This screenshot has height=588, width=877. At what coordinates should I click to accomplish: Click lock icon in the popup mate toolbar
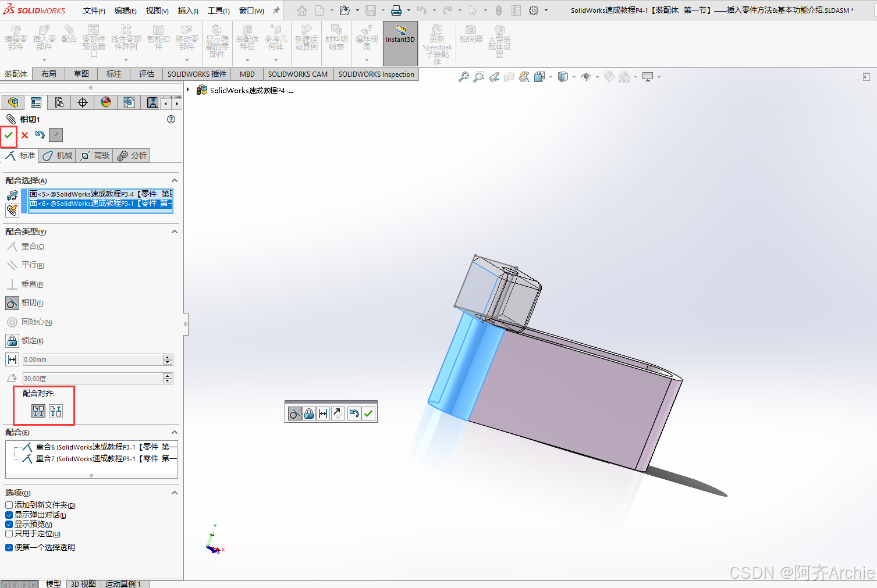(x=309, y=414)
